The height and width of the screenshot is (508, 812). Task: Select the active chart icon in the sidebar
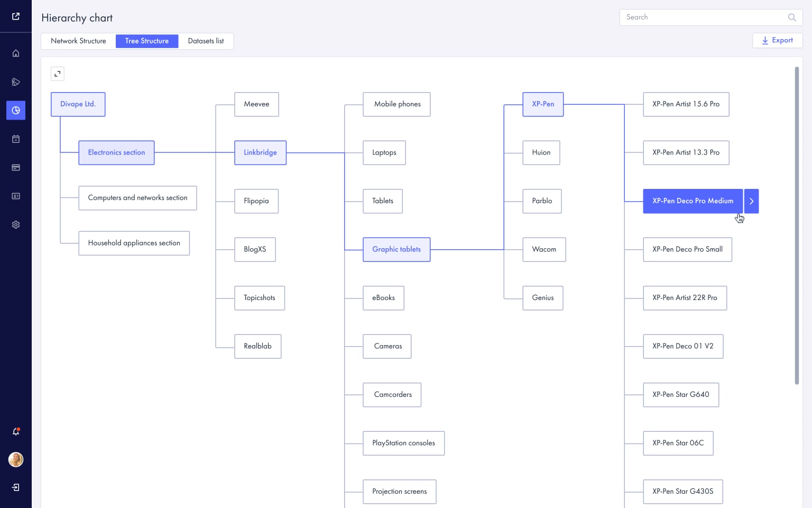tap(16, 111)
